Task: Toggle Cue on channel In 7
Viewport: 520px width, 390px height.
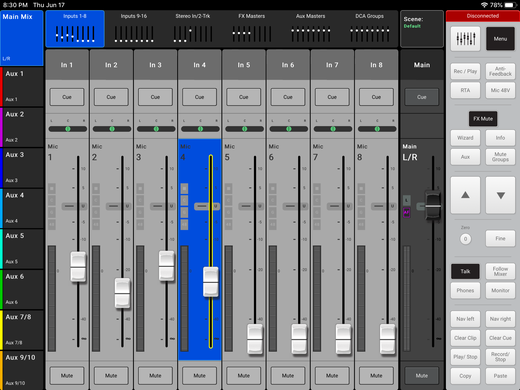Action: tap(332, 97)
